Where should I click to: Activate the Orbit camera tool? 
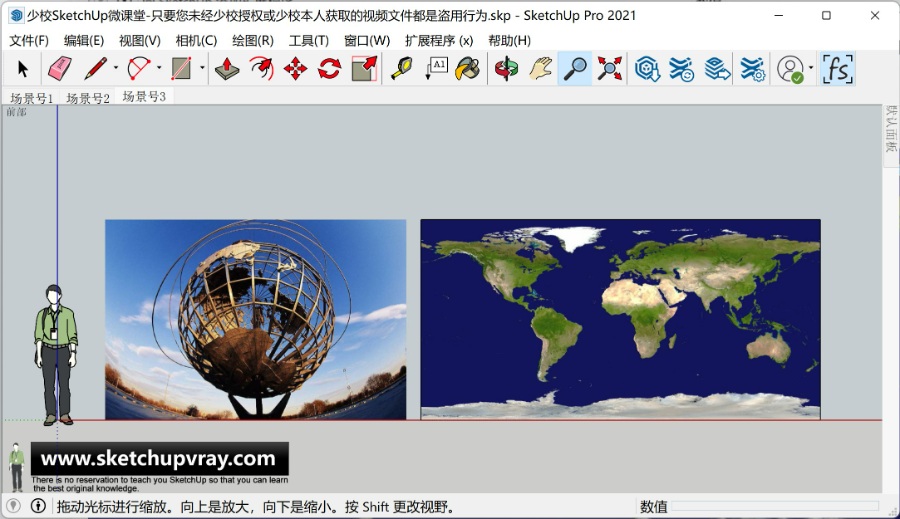[x=506, y=69]
